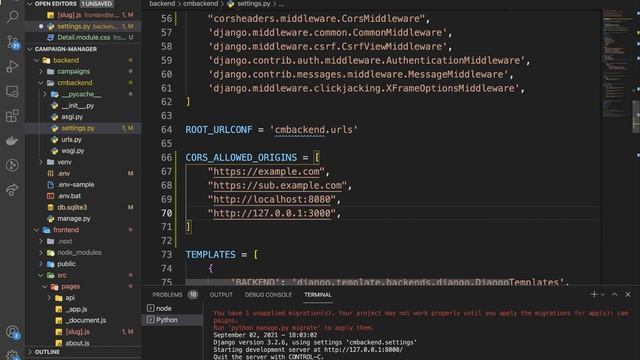The height and width of the screenshot is (360, 640).
Task: Open the terminal launch profile dropdown
Action: [603, 295]
